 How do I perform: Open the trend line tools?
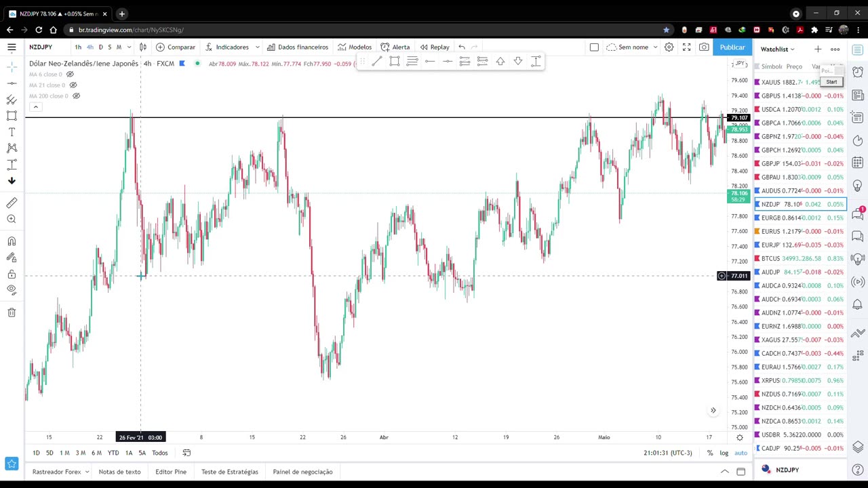click(x=12, y=83)
